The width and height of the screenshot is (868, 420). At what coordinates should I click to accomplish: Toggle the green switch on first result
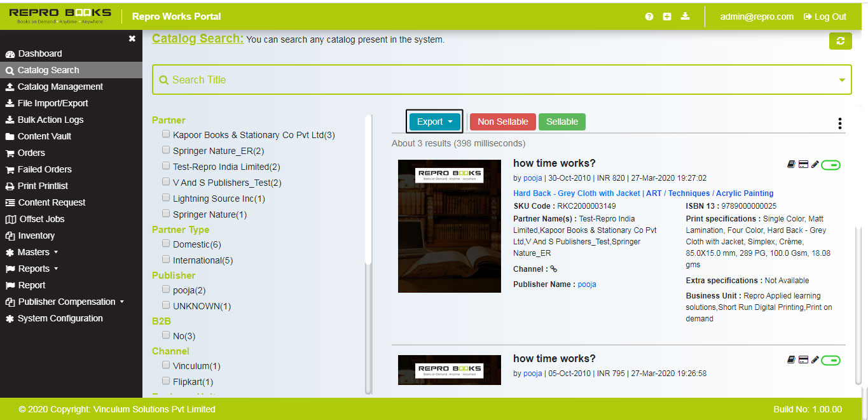(x=830, y=165)
